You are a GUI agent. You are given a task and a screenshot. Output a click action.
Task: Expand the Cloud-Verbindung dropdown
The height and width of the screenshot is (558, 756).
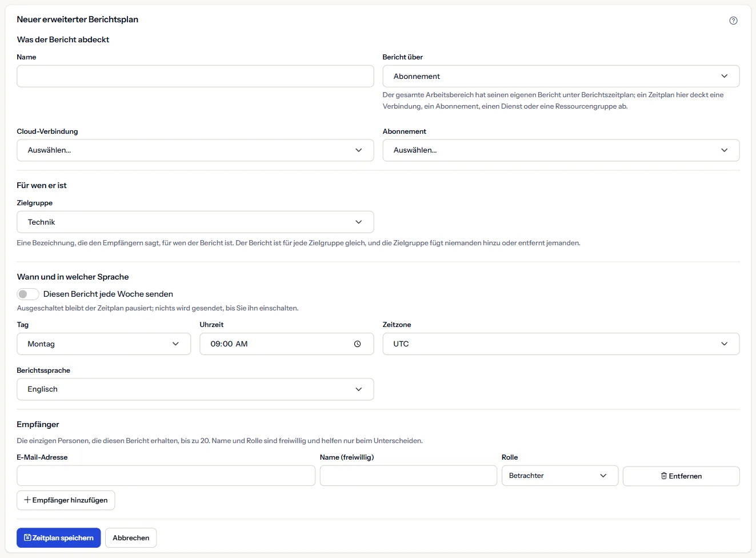click(195, 150)
